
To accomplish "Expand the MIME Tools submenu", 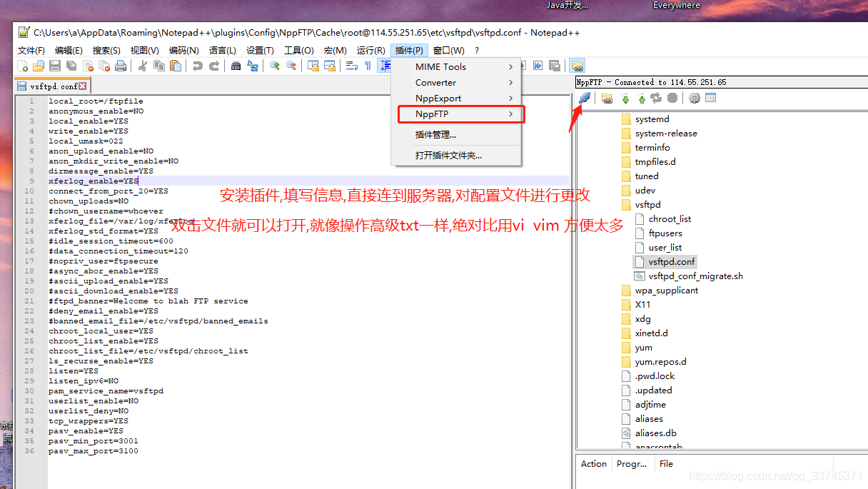I will point(457,66).
